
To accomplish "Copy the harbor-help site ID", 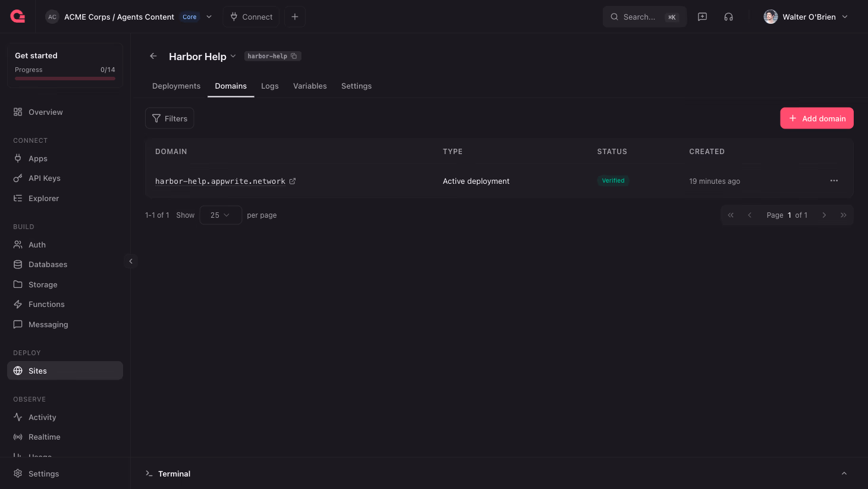I will coord(294,56).
